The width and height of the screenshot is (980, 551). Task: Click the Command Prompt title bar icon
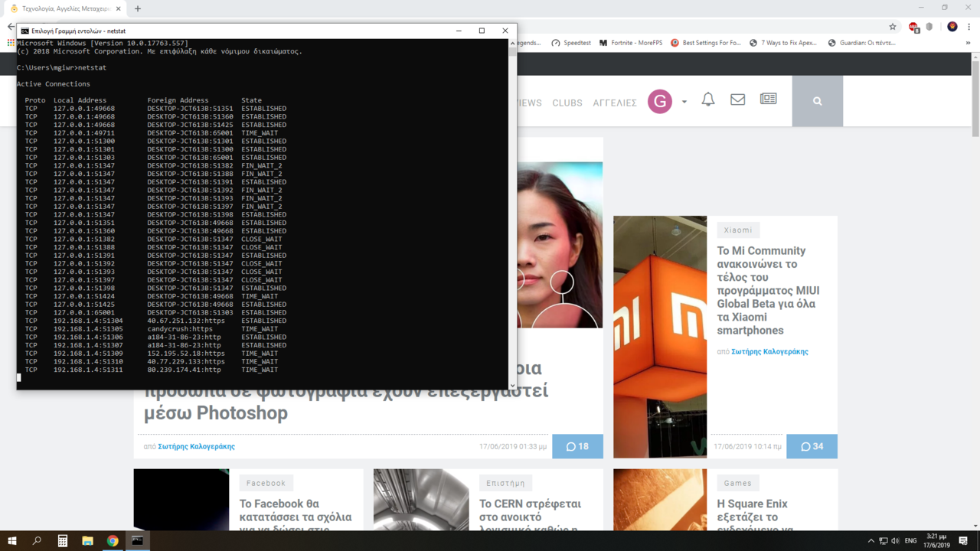tap(25, 31)
